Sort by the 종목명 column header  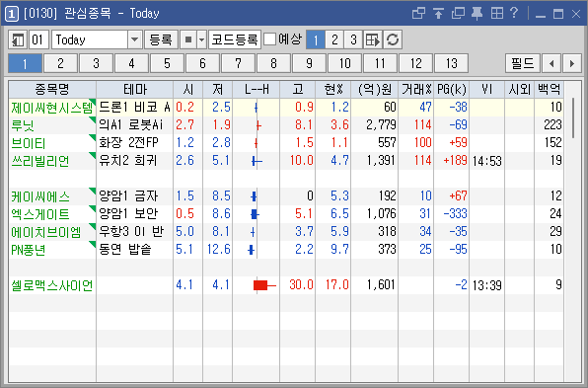[52, 89]
